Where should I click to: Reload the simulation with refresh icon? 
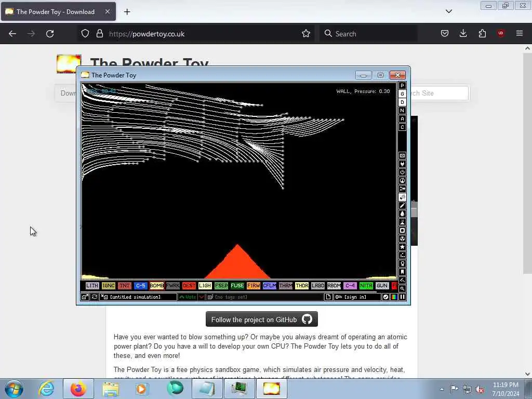tap(95, 297)
